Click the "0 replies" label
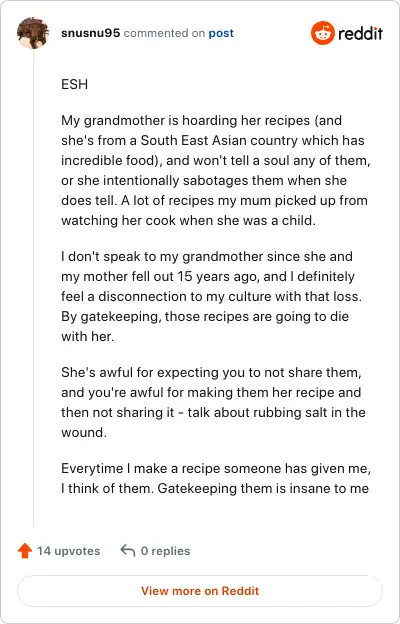Image resolution: width=400 pixels, height=624 pixels. coord(165,551)
